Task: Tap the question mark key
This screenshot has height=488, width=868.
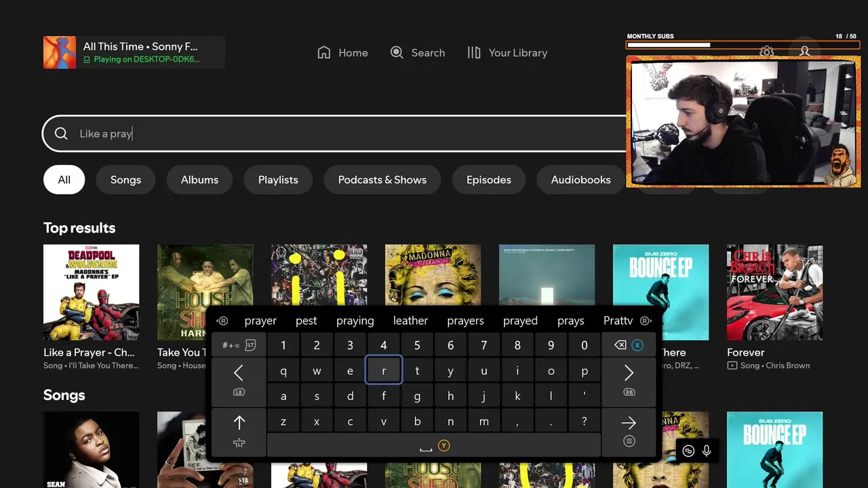Action: [x=584, y=421]
